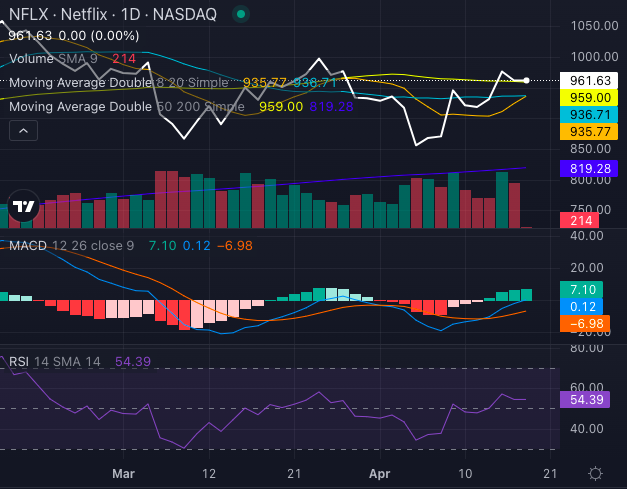
Task: Click the Mar label on time axis
Action: (x=123, y=471)
